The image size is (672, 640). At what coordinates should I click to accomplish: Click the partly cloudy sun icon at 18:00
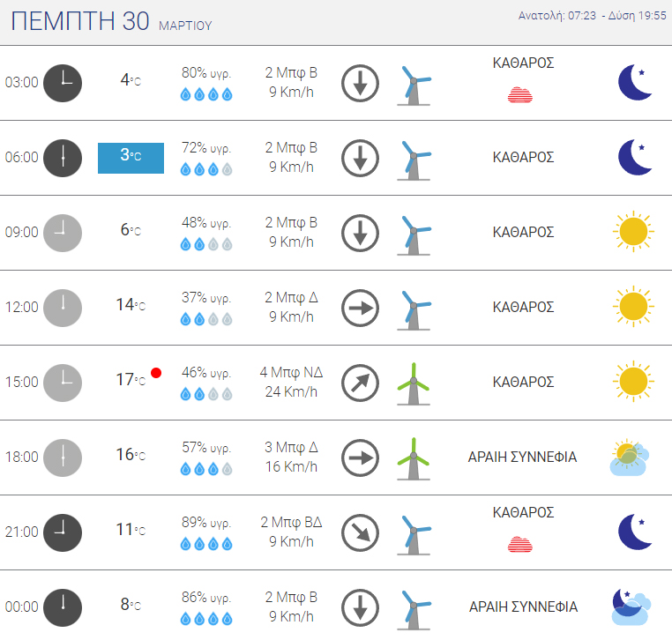point(630,458)
